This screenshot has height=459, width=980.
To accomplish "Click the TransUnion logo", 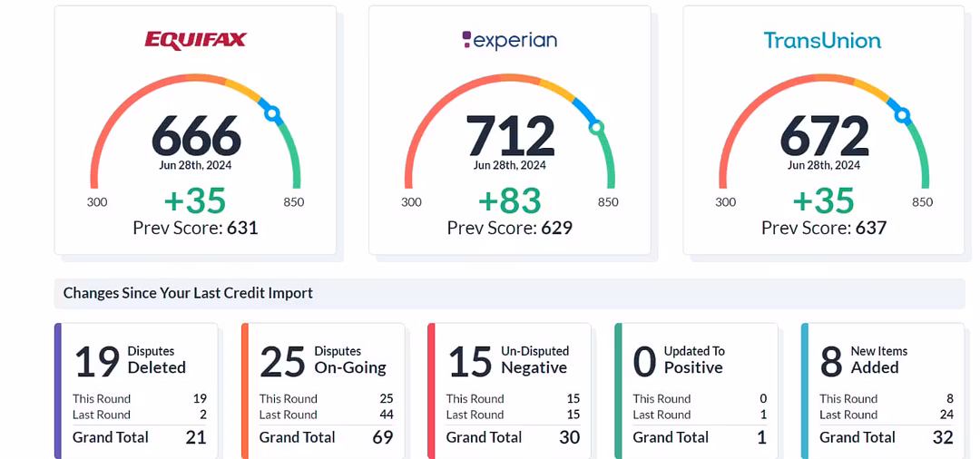I will coord(822,41).
